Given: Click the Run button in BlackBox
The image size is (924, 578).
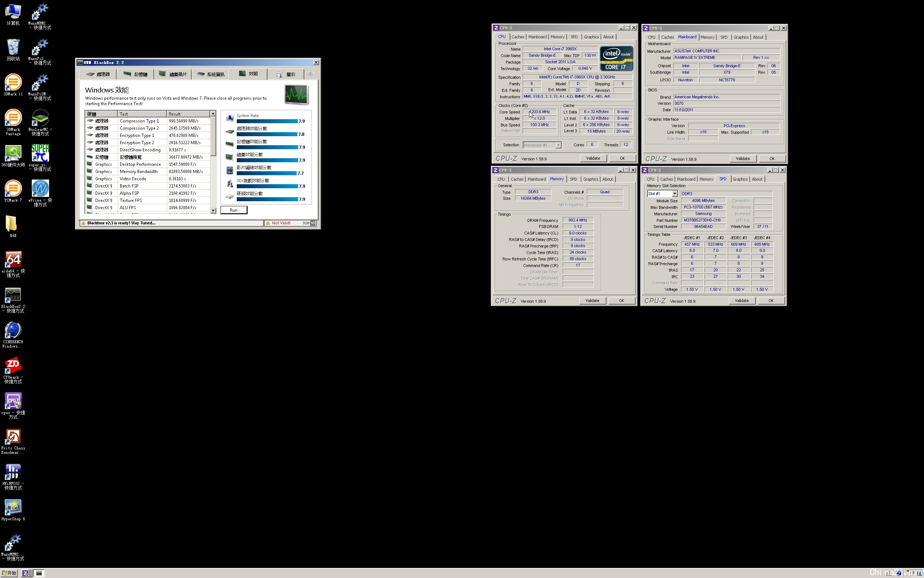Looking at the screenshot, I should point(234,210).
